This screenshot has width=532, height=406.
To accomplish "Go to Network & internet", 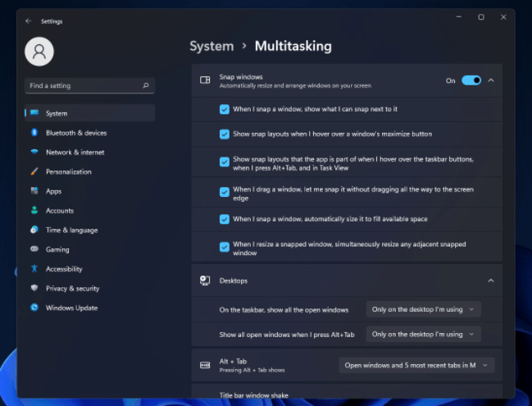I will coord(90,152).
